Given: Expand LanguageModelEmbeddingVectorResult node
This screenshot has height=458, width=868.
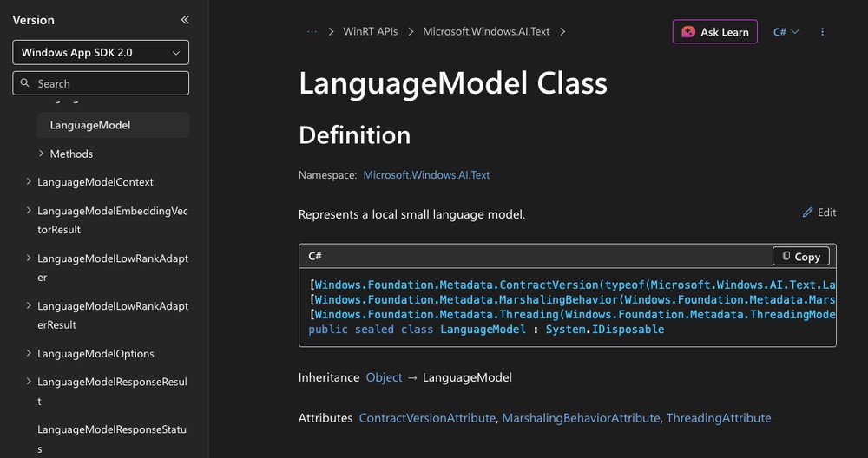Looking at the screenshot, I should tap(29, 210).
